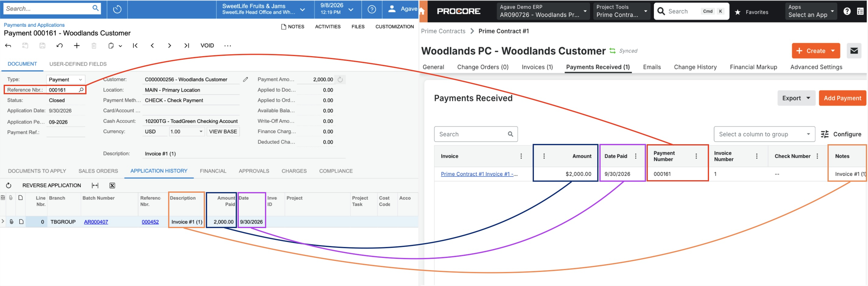Screen dimensions: 868x286
Task: Click the Prime Contracts breadcrumb
Action: (443, 31)
